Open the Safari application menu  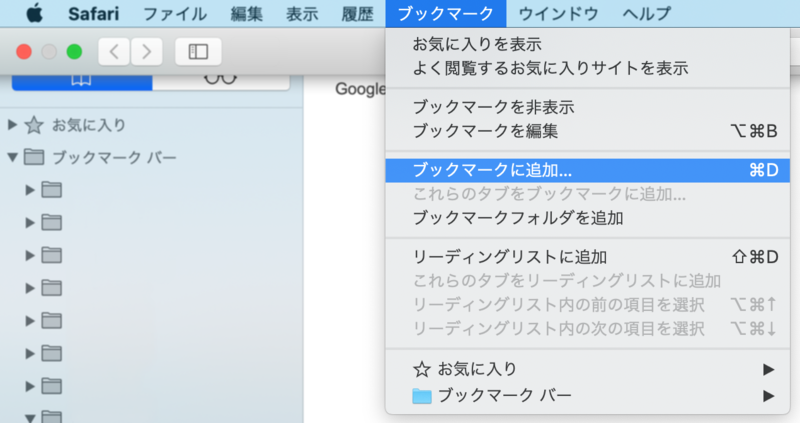point(93,14)
